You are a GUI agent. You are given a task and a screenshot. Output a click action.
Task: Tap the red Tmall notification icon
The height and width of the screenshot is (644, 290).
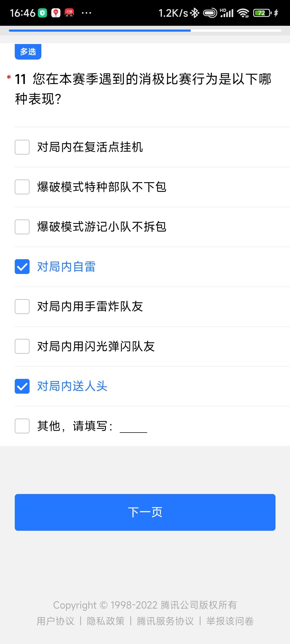(69, 13)
